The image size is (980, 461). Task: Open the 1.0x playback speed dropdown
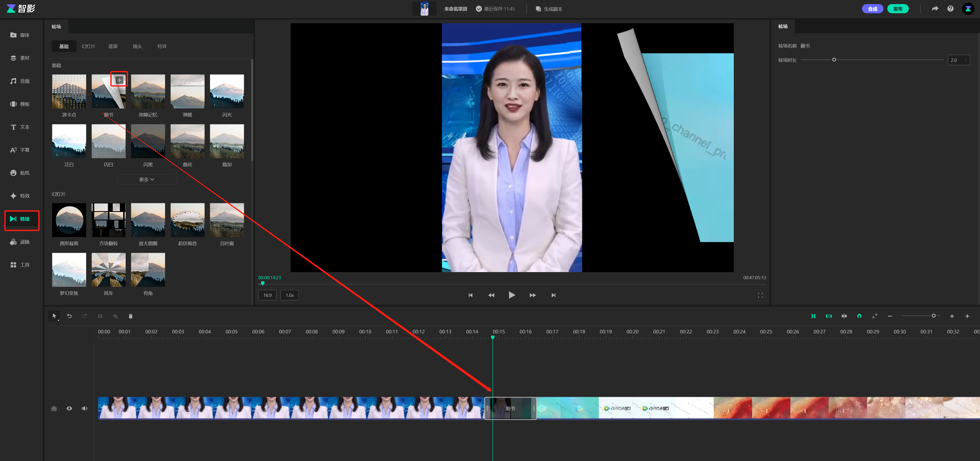coord(290,295)
